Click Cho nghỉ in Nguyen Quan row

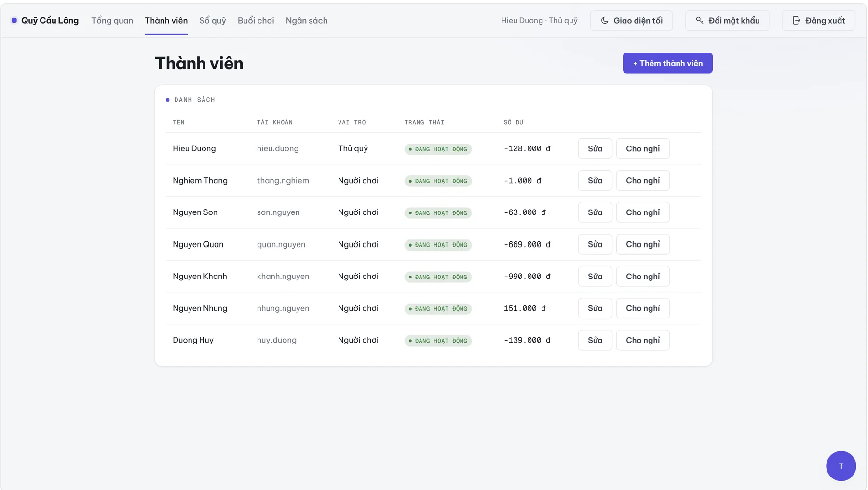click(643, 244)
